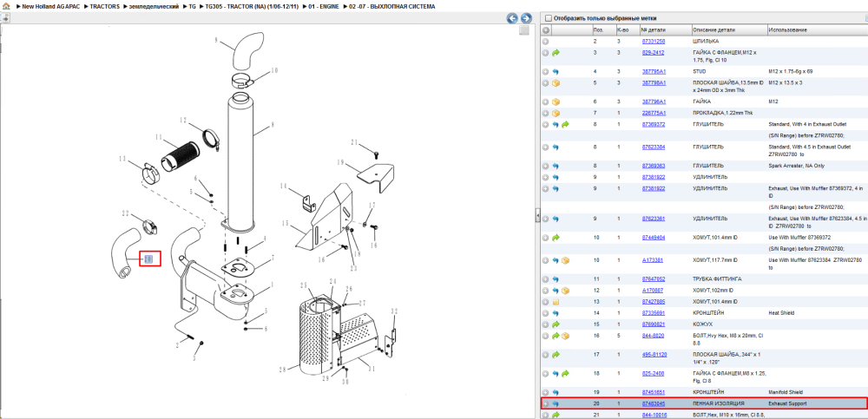The image size is (868, 419).
Task: Open the box icon for part 387798A1
Action: coord(556,83)
